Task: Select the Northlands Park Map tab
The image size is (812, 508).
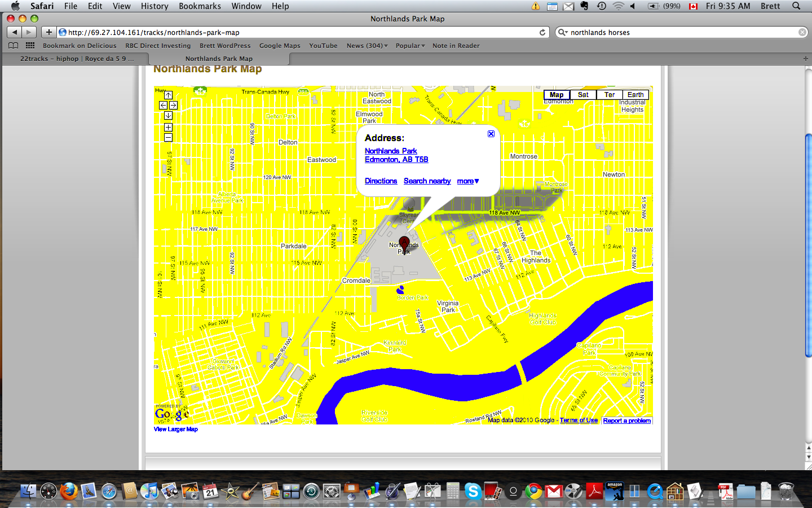Action: coord(219,59)
